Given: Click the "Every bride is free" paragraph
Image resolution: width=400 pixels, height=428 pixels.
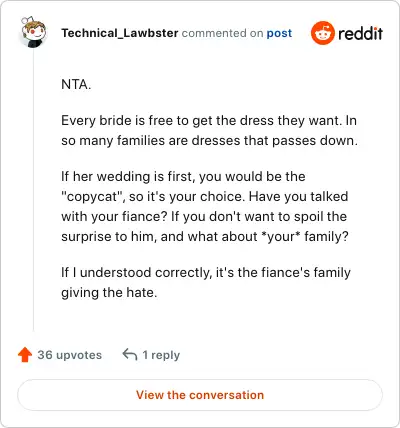Looking at the screenshot, I should [209, 130].
